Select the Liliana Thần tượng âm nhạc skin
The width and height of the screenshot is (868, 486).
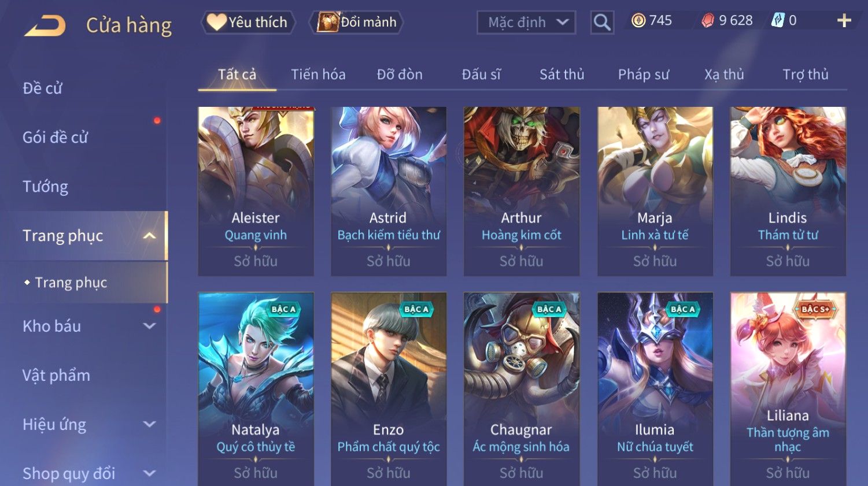[x=788, y=388]
